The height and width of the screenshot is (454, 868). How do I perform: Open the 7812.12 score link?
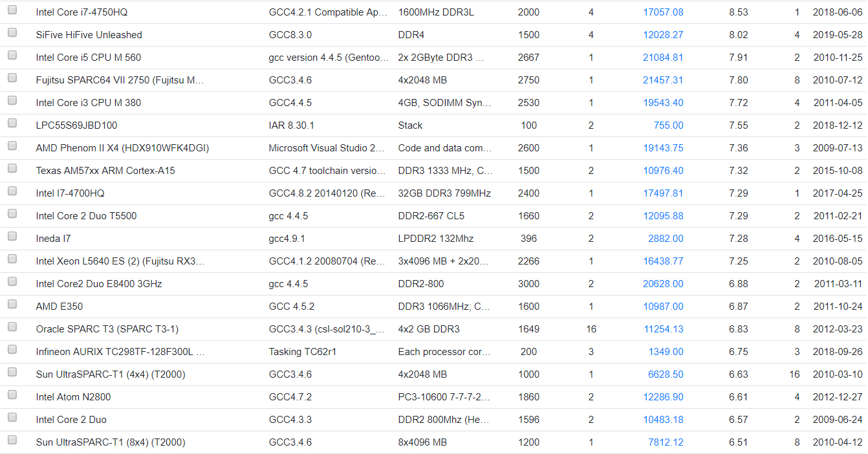pyautogui.click(x=666, y=442)
